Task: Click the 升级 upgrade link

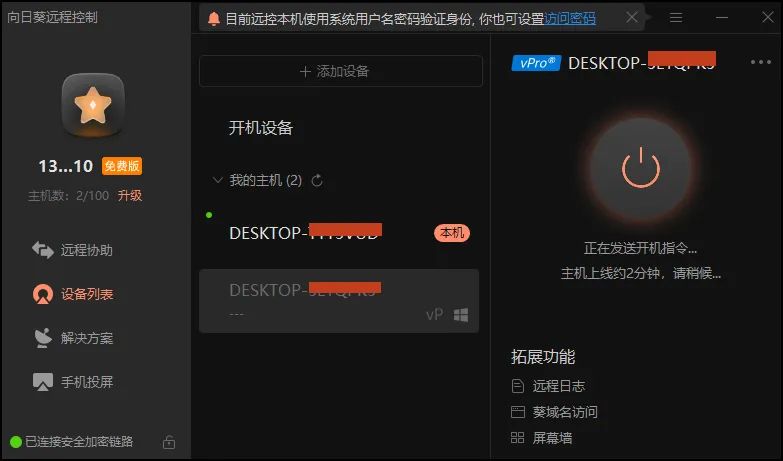Action: [130, 195]
